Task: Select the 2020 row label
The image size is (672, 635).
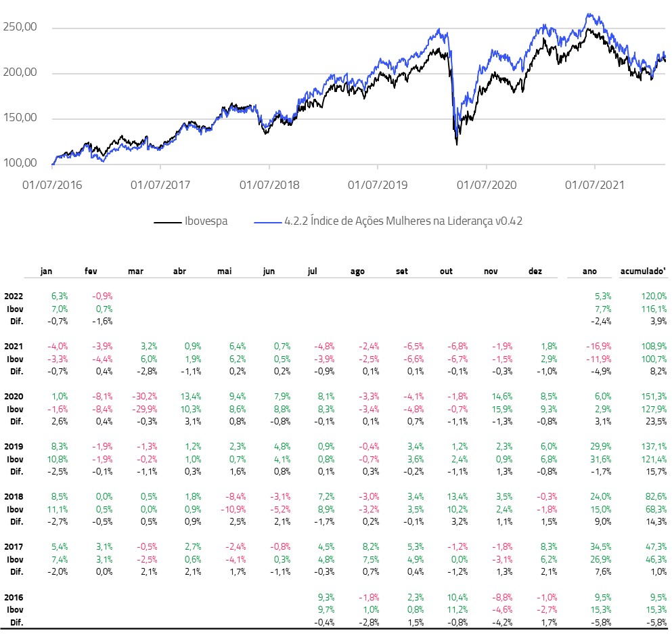Action: [14, 396]
